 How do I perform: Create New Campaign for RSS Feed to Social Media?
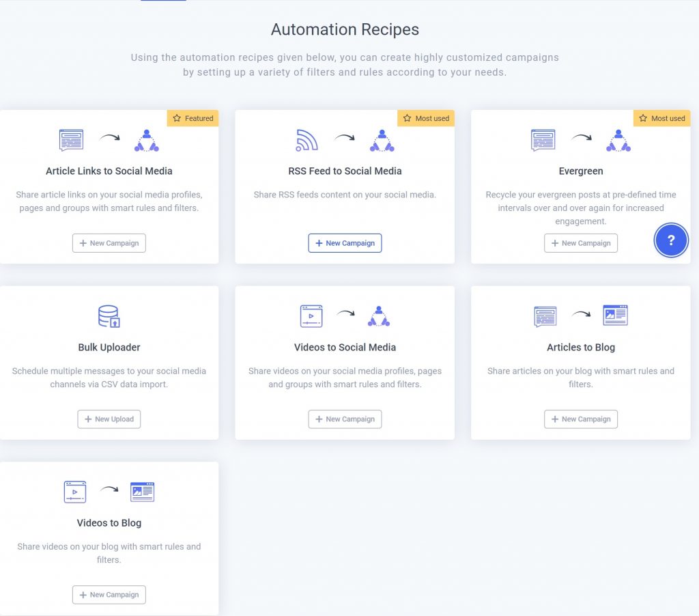point(345,243)
